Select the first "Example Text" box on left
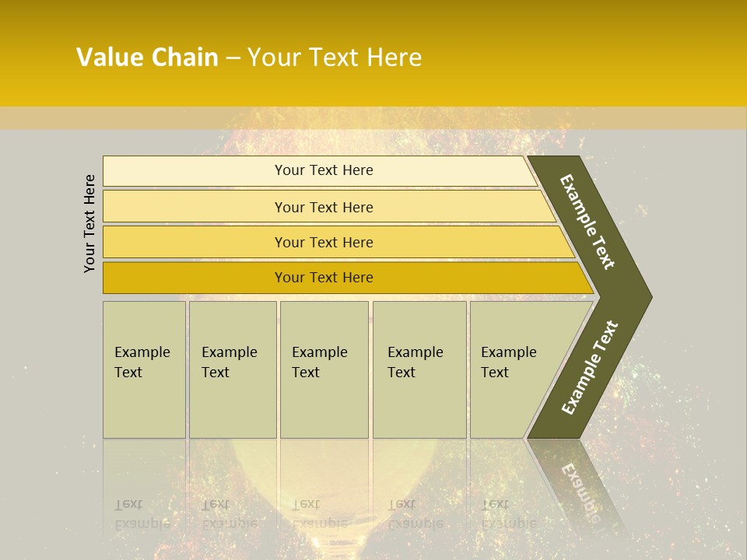The width and height of the screenshot is (747, 560). (144, 369)
